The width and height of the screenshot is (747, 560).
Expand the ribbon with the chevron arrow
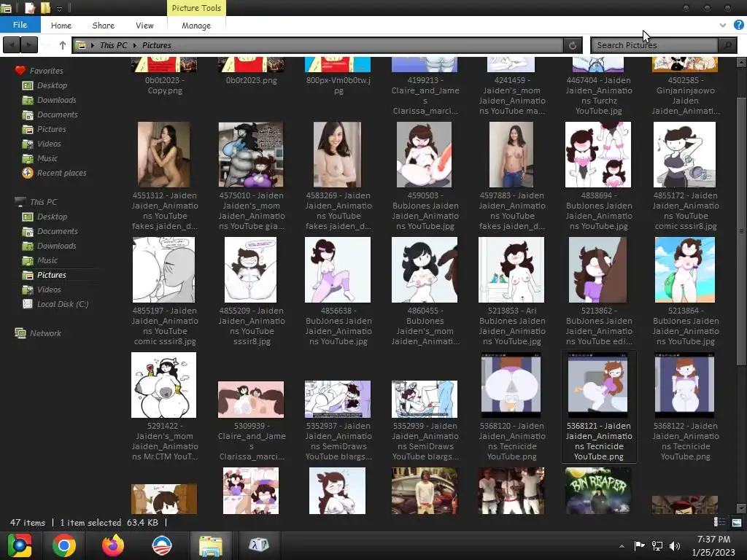[x=723, y=25]
